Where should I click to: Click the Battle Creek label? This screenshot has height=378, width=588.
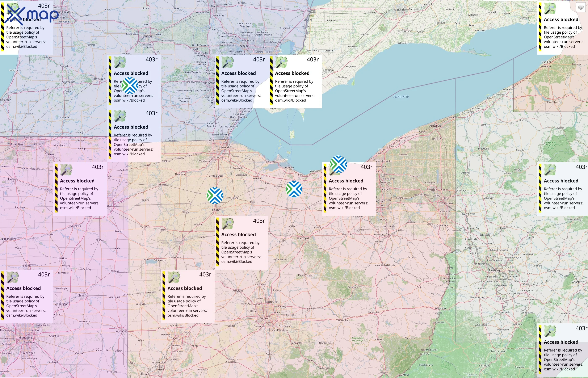coord(99,79)
